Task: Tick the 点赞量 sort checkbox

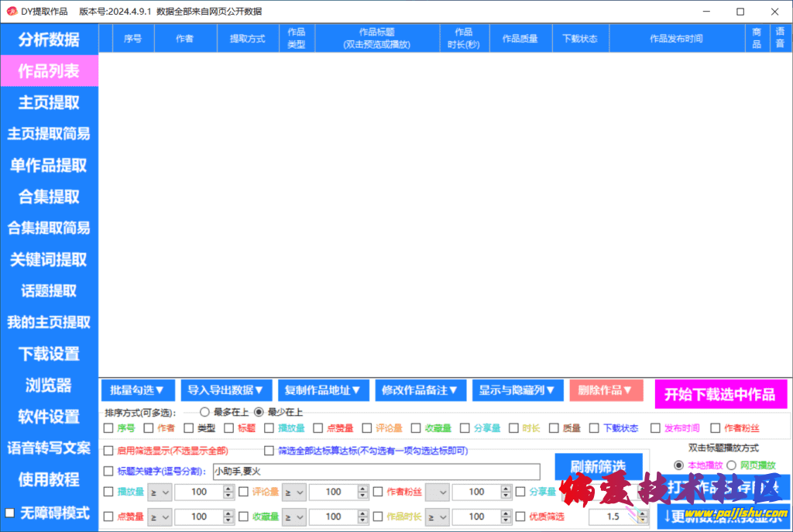Action: 318,427
